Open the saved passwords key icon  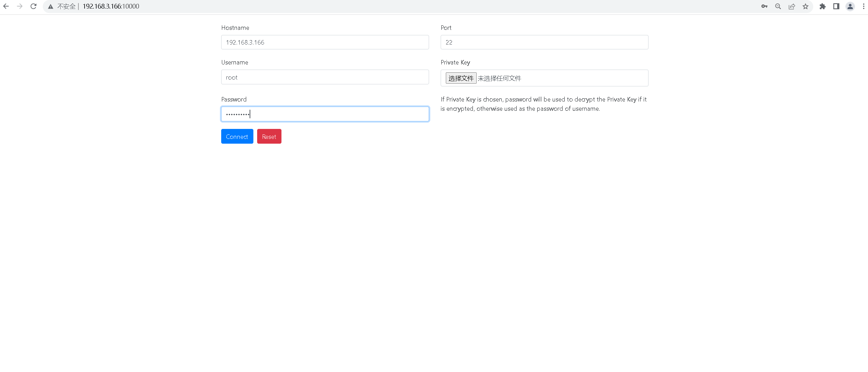[764, 6]
